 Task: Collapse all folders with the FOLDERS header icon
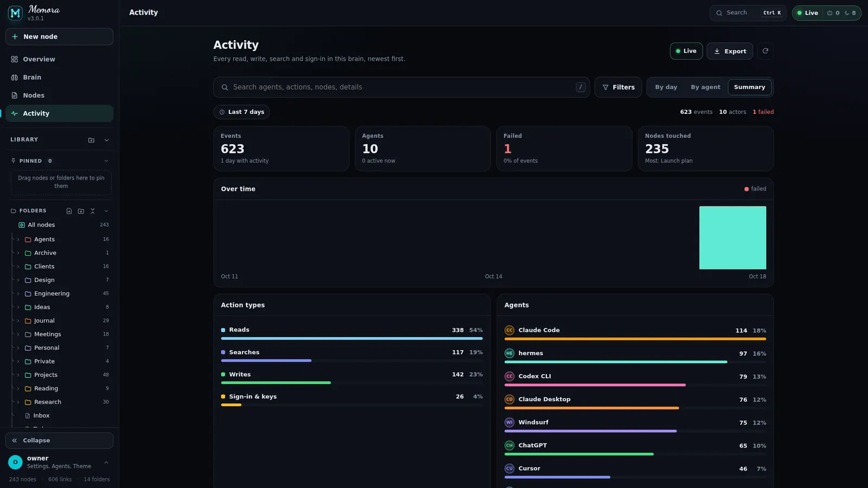[x=93, y=211]
